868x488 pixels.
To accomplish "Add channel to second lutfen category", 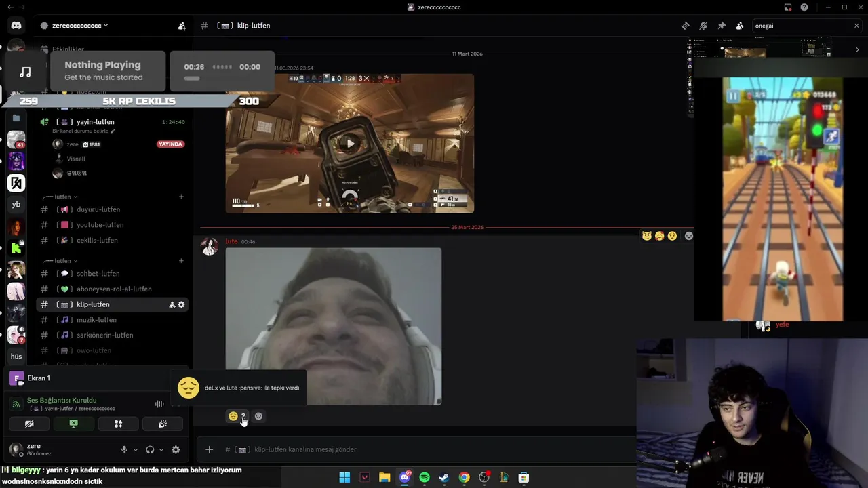I will [x=181, y=261].
